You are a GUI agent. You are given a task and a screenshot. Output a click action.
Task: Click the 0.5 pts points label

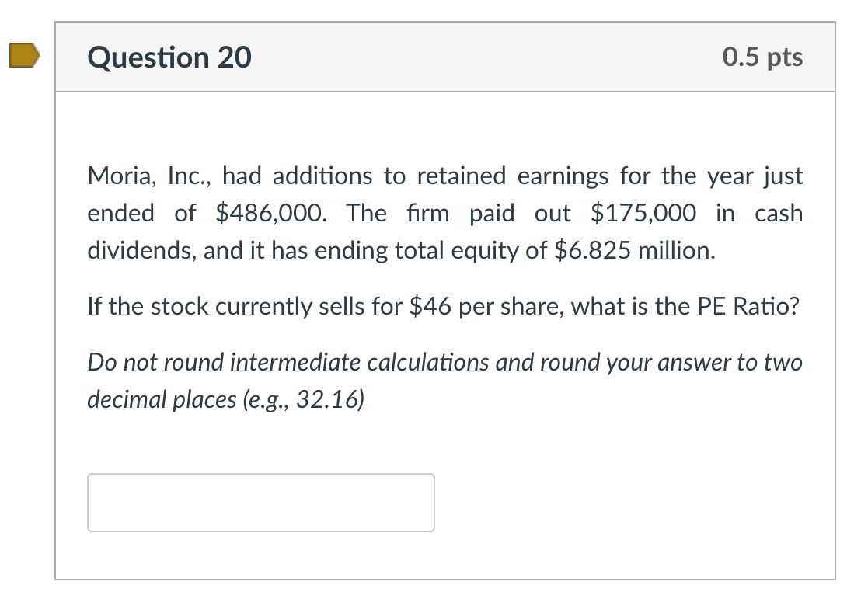[763, 57]
